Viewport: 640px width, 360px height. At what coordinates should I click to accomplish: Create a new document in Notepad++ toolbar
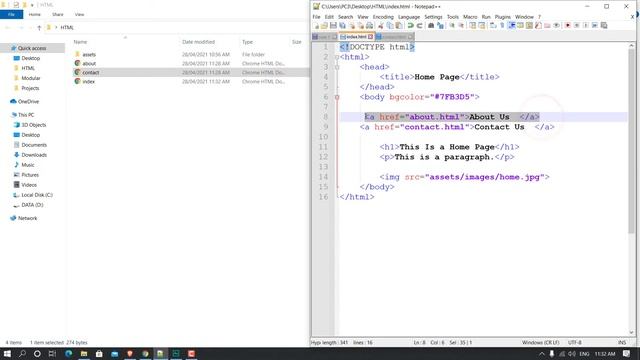pyautogui.click(x=316, y=25)
